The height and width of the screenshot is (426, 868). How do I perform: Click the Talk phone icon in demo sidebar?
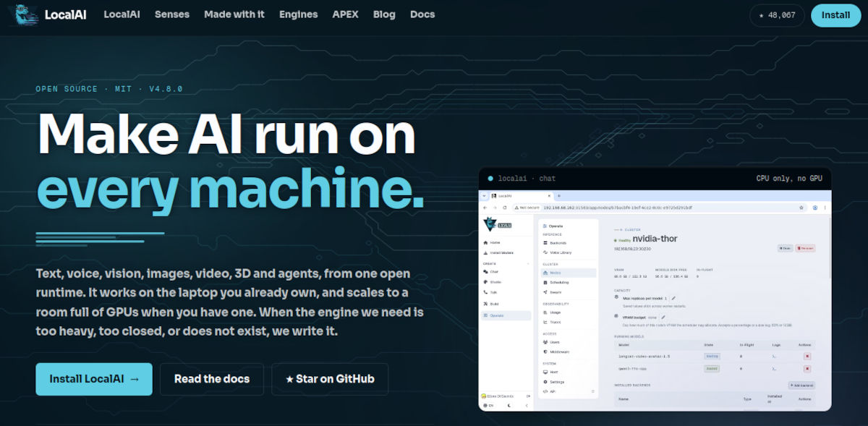(485, 292)
